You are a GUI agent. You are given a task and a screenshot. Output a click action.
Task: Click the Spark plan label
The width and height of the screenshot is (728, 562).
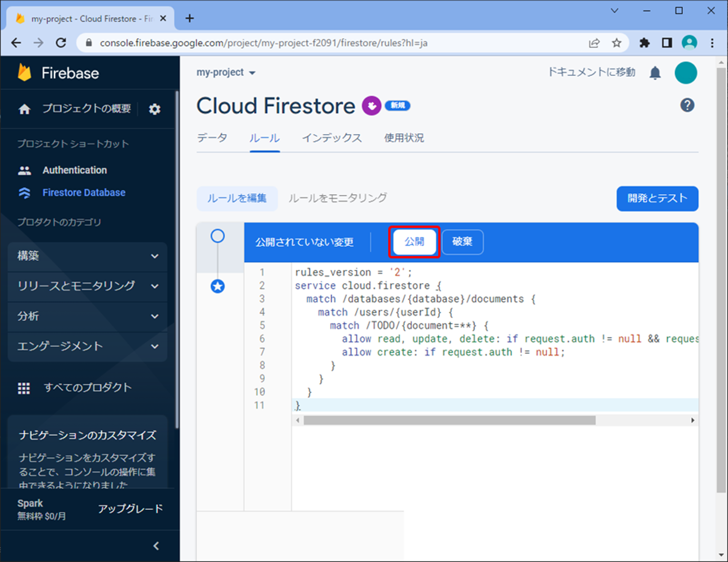(x=30, y=503)
